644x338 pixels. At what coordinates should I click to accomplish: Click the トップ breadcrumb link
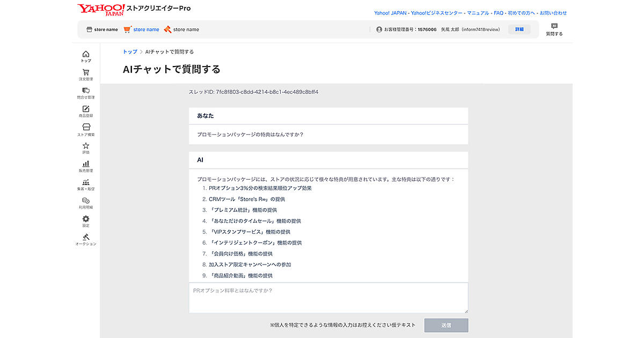click(130, 52)
